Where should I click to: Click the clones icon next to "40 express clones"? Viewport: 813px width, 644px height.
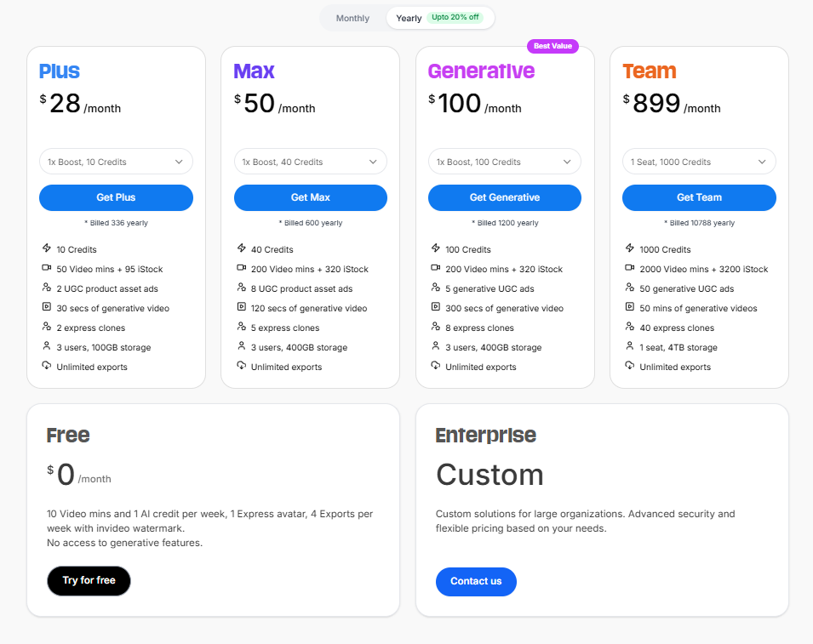click(630, 328)
